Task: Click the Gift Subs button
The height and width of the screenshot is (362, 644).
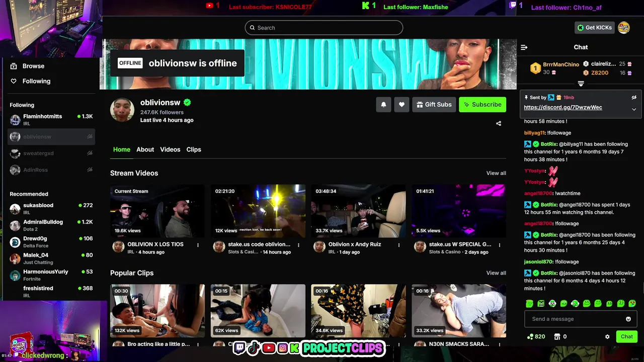Action: click(434, 105)
